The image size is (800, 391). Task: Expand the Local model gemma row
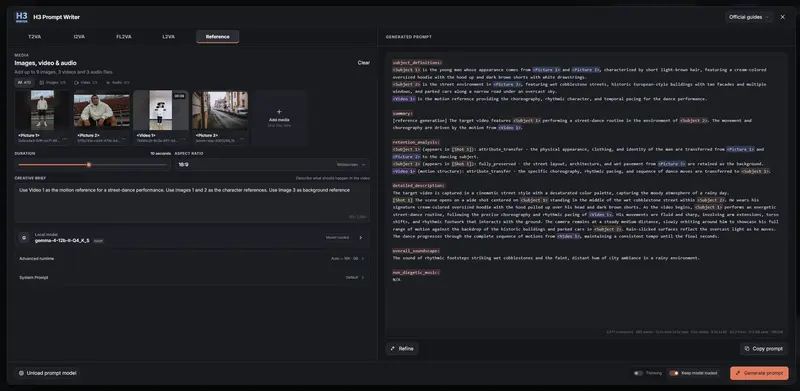[192, 237]
